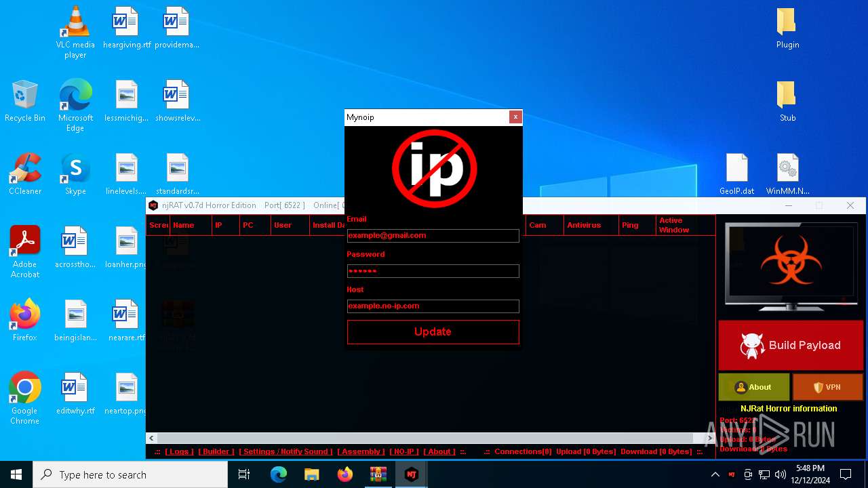
Task: Click the taskbar search box
Action: (130, 474)
